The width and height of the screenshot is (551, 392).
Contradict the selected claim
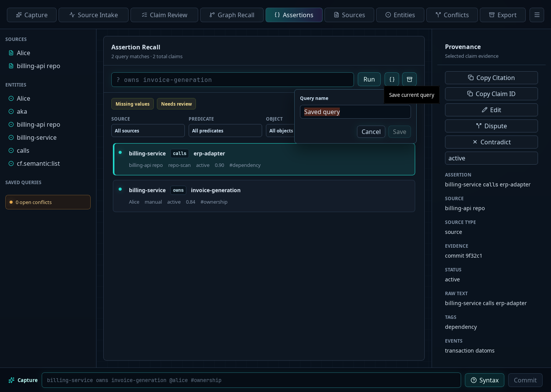point(491,142)
